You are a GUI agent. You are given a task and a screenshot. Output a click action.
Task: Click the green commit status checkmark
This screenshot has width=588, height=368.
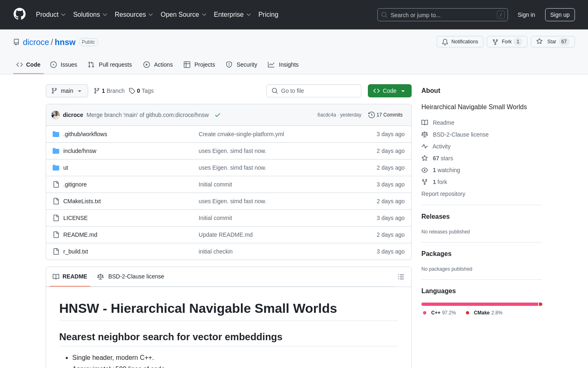218,115
